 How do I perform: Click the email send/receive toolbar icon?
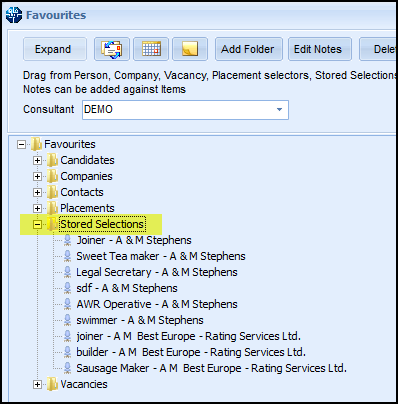pos(112,49)
